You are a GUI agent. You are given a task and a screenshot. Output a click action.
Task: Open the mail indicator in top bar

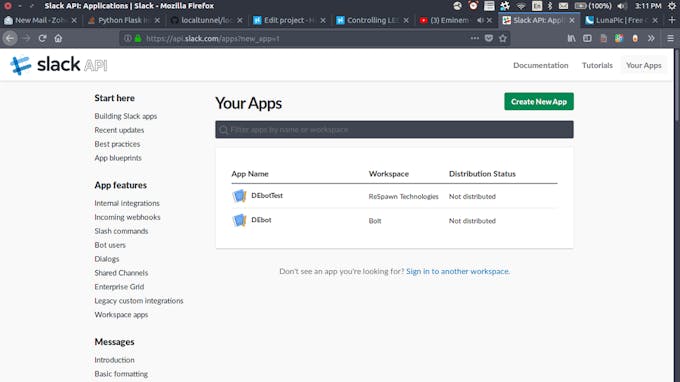point(563,6)
